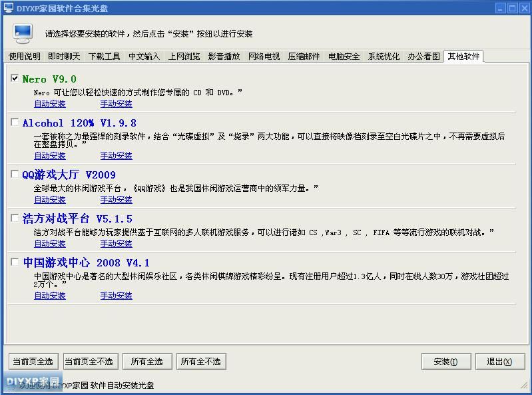Maximize the DIYXP window

(512, 8)
